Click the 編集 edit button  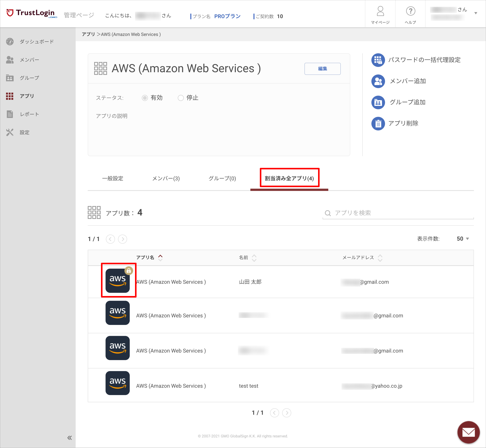(x=322, y=69)
